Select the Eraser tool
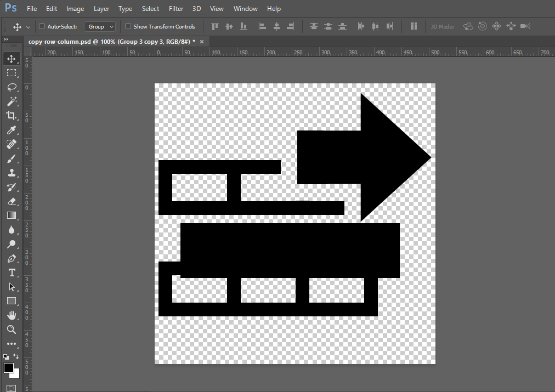 12,201
